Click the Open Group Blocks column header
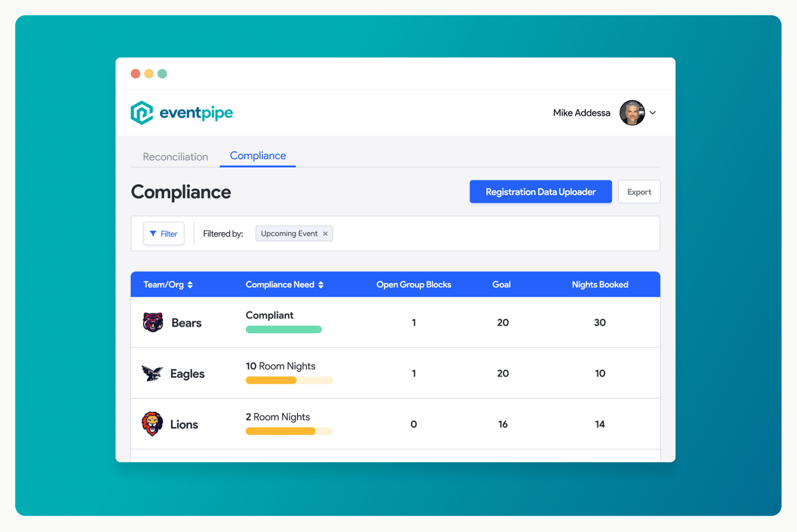The width and height of the screenshot is (797, 532). [413, 285]
